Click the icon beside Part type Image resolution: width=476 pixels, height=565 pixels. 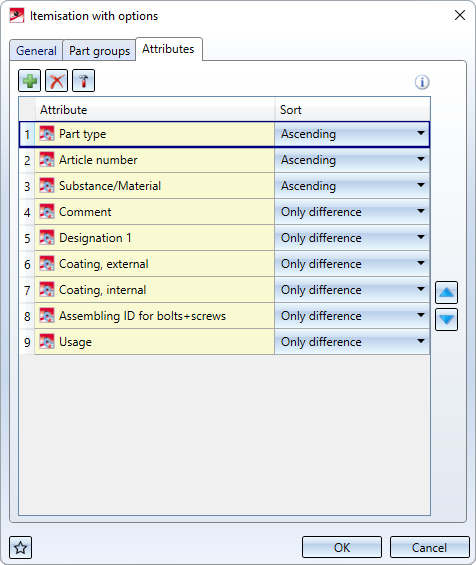click(x=47, y=134)
